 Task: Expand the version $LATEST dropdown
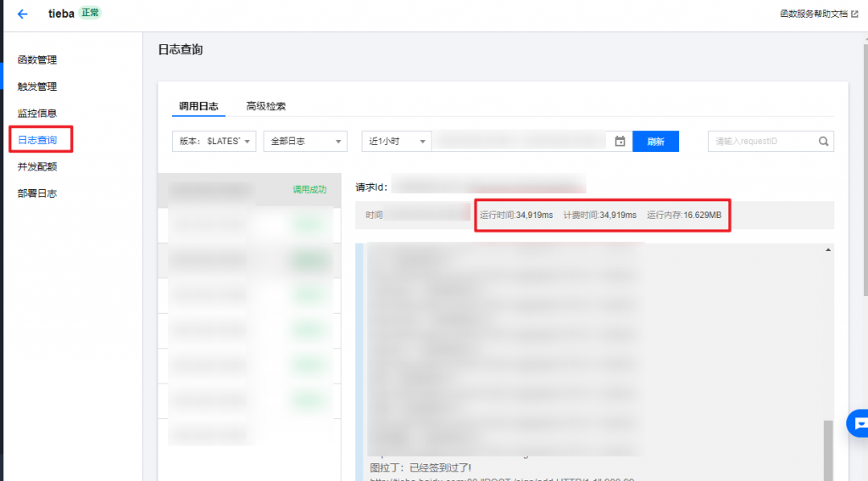point(214,142)
